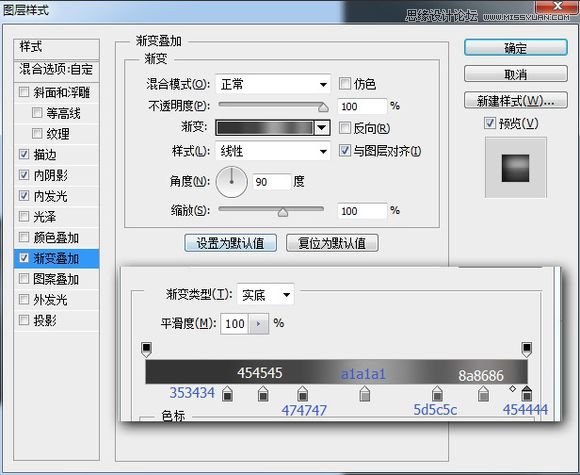Open the 样式 panel header in the list
580x475 pixels.
[x=56, y=48]
